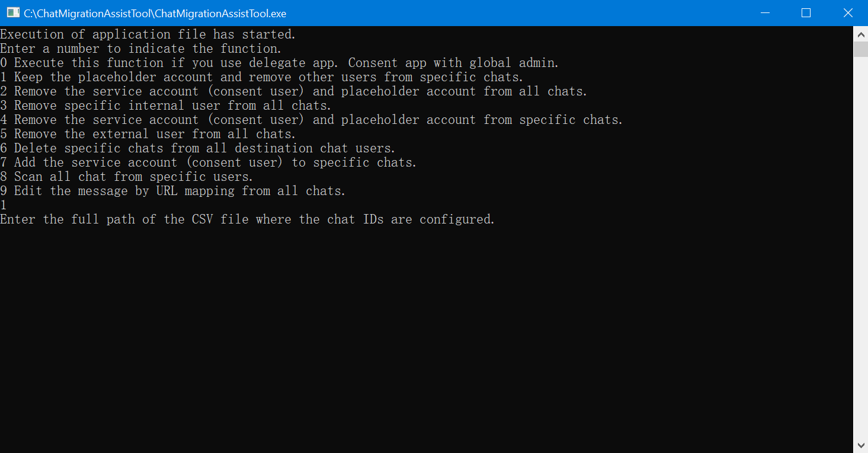Click option 5 'Remove the external user' line
The image size is (868, 453).
[148, 134]
